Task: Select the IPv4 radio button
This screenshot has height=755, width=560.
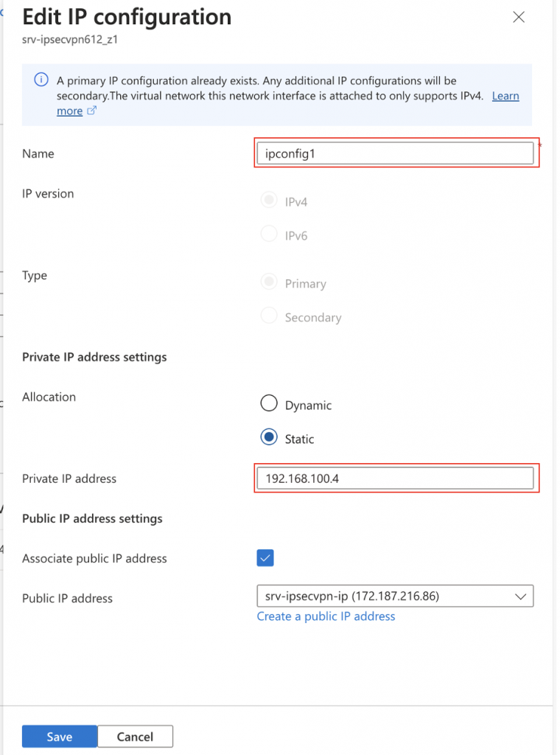Action: coord(269,200)
